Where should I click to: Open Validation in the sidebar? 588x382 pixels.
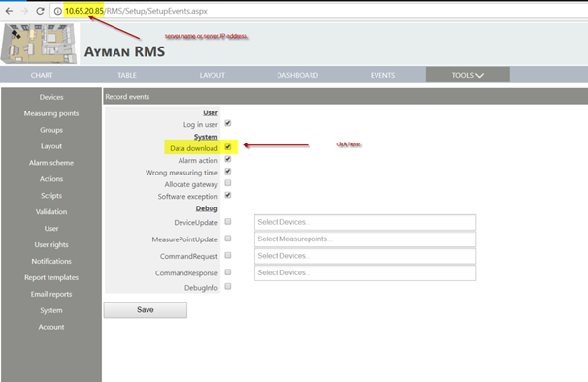tap(51, 211)
